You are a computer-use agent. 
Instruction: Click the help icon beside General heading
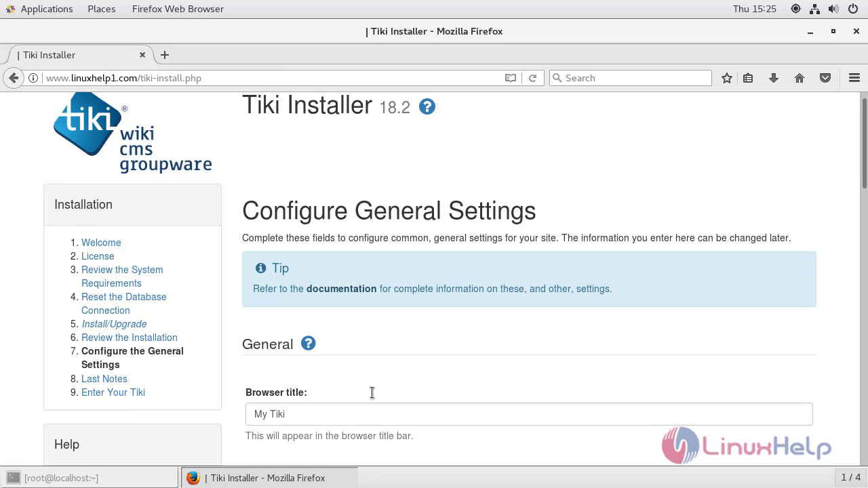tap(308, 343)
